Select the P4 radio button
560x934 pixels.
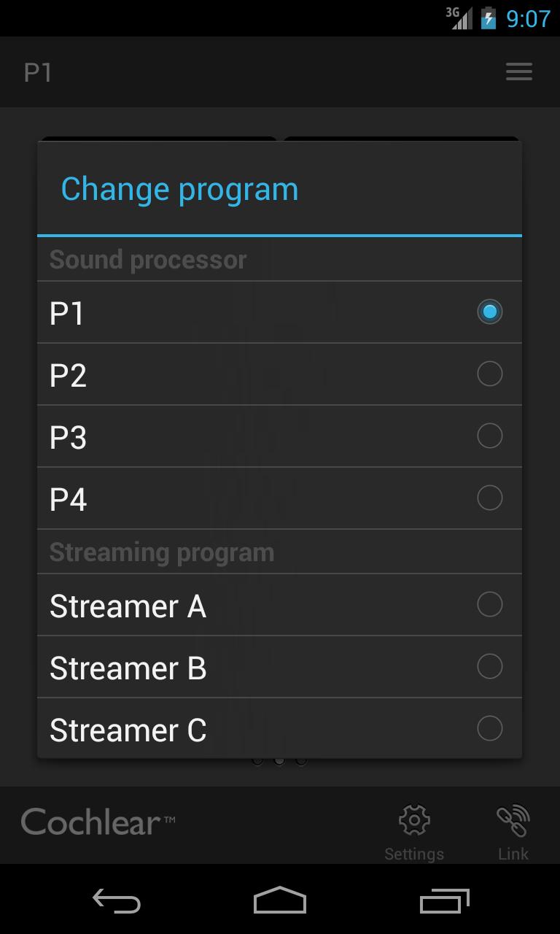(x=489, y=498)
